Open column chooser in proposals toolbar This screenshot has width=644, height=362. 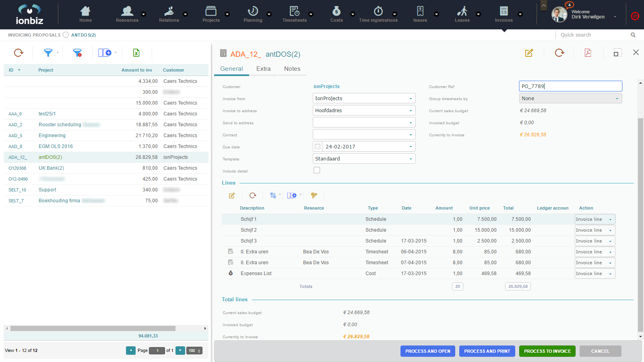(105, 53)
